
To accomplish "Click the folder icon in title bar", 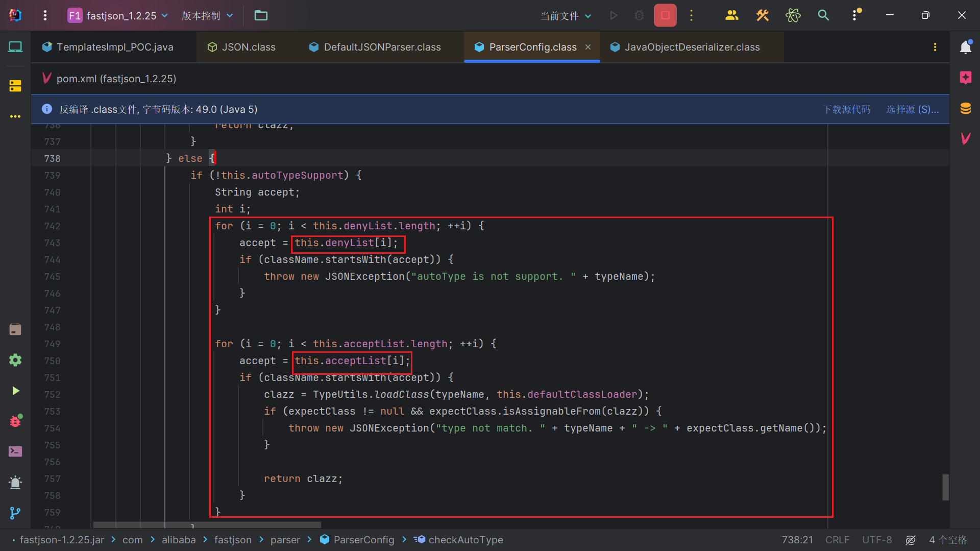I will (x=261, y=15).
